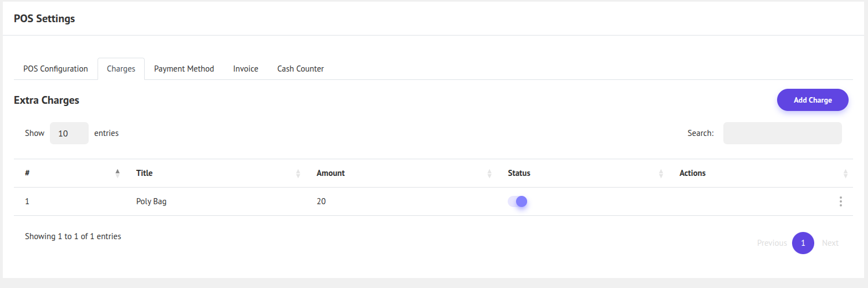Screen dimensions: 868x288
Task: Sort table by the # column arrows
Action: tap(118, 173)
